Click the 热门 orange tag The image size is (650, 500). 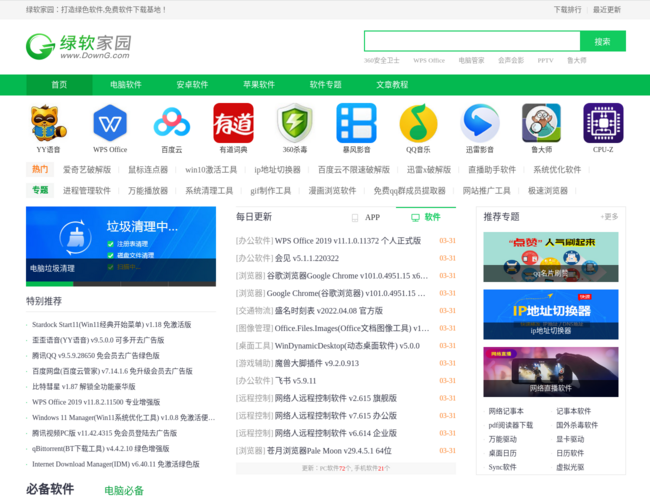pos(40,169)
